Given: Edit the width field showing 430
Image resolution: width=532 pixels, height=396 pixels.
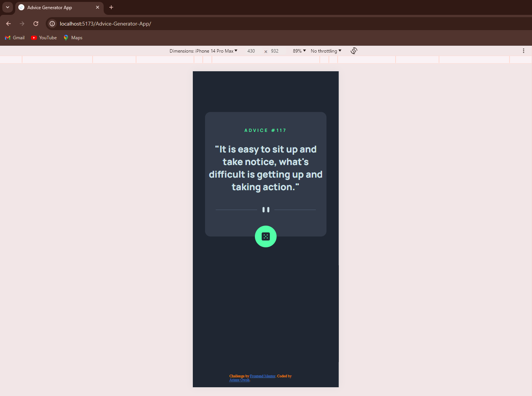Looking at the screenshot, I should 251,51.
